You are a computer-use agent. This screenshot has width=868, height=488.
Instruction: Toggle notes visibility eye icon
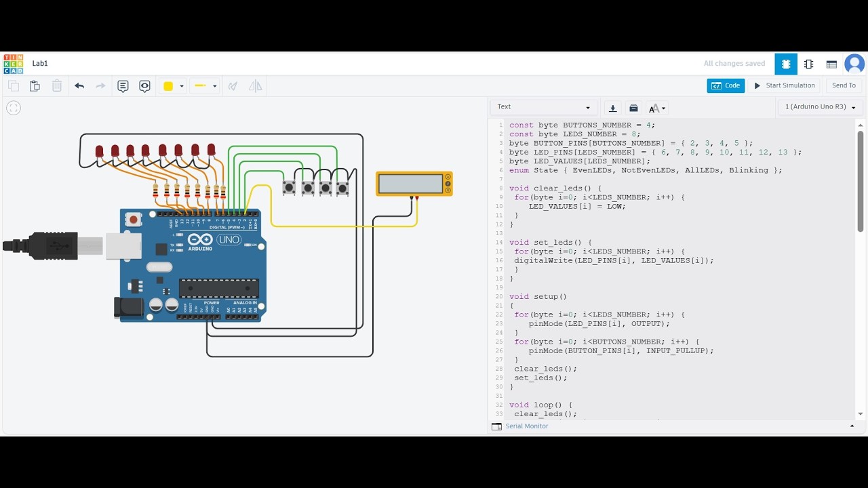pyautogui.click(x=144, y=86)
